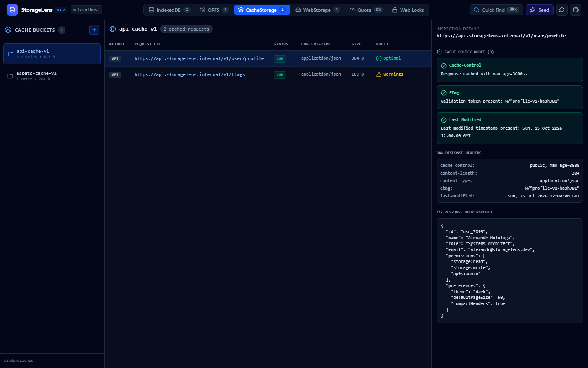The width and height of the screenshot is (588, 368).
Task: Select the api-cache-v1 bucket
Action: pos(52,54)
